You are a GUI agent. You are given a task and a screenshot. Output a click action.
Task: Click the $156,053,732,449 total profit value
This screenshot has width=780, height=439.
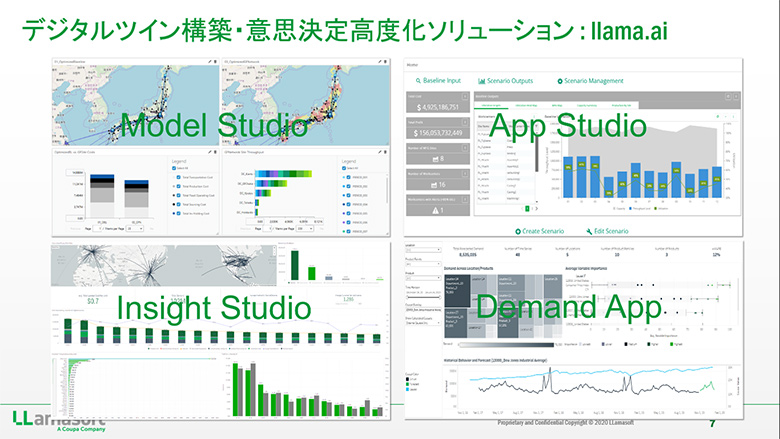[438, 133]
